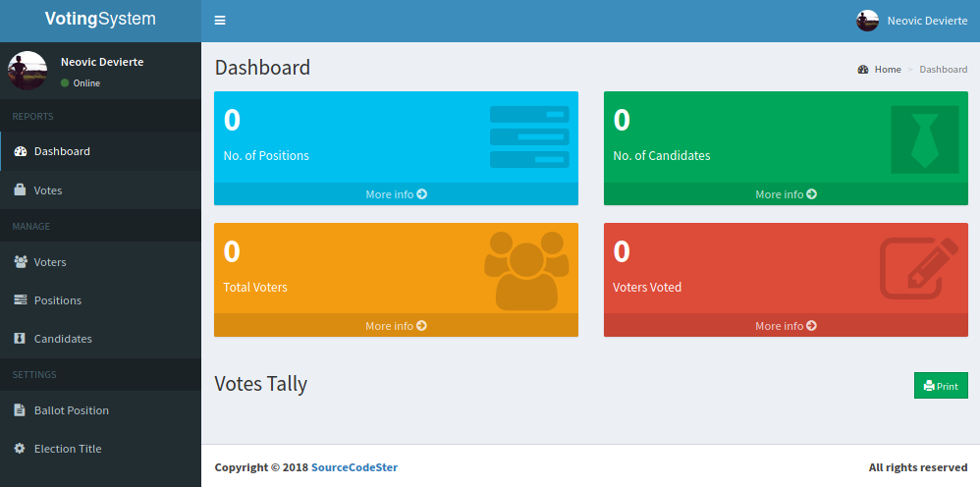Image resolution: width=980 pixels, height=487 pixels.
Task: Click the sidebar profile photo
Action: point(27,71)
